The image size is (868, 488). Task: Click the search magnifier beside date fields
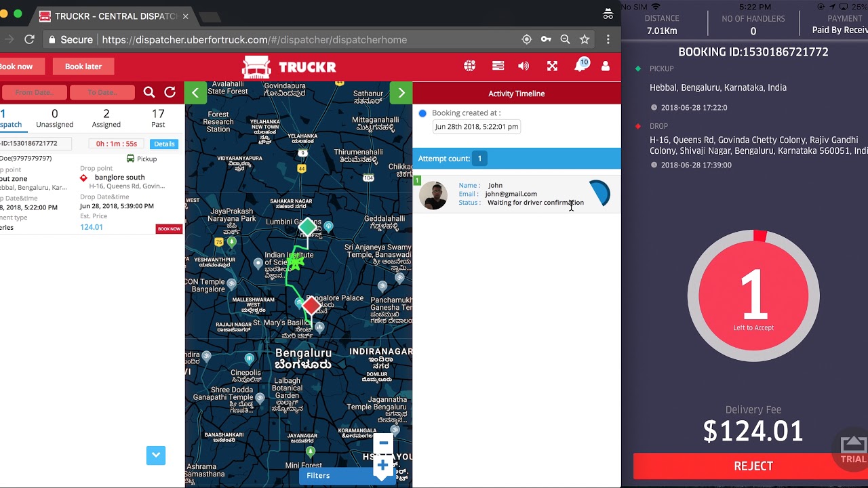(149, 92)
